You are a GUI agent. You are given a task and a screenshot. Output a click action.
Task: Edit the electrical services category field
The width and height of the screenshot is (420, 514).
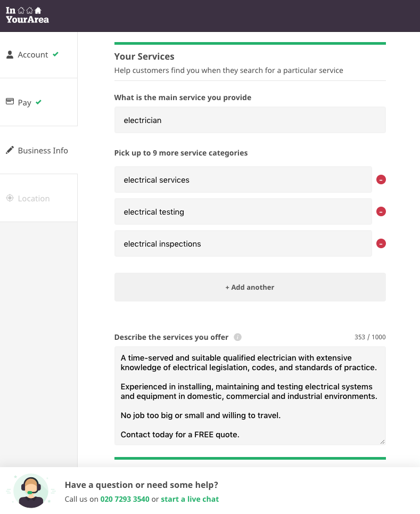(243, 180)
